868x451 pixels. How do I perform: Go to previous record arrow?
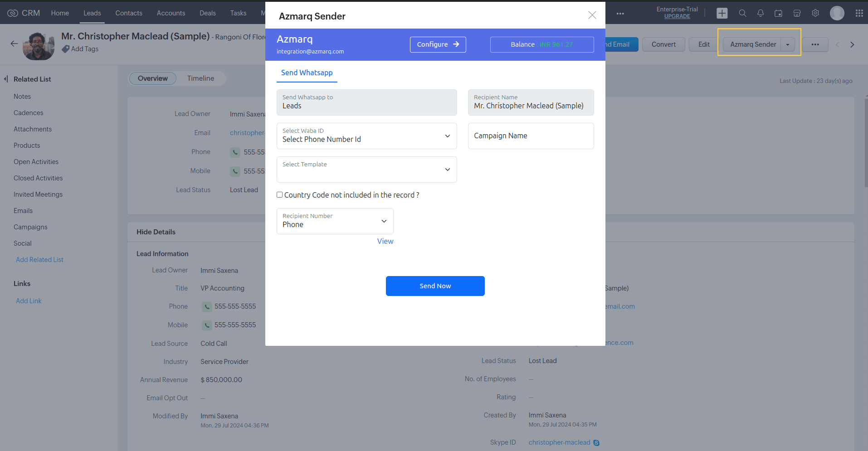pos(838,44)
